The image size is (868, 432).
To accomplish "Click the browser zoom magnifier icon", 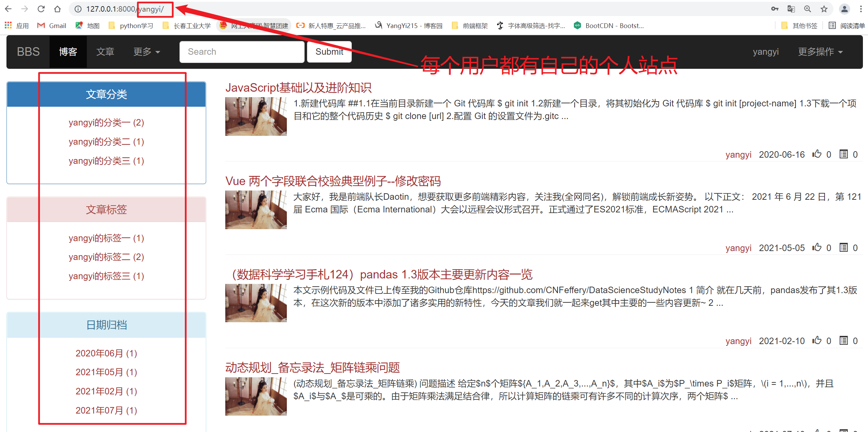I will 807,9.
